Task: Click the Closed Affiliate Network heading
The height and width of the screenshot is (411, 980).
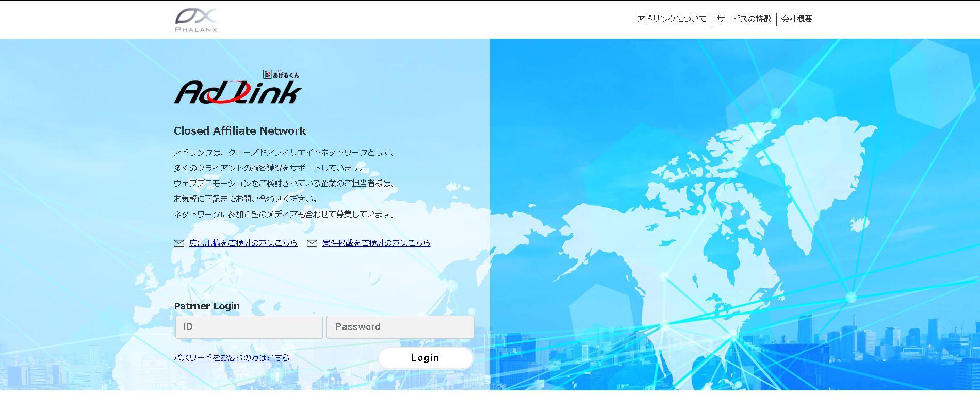Action: (x=240, y=131)
